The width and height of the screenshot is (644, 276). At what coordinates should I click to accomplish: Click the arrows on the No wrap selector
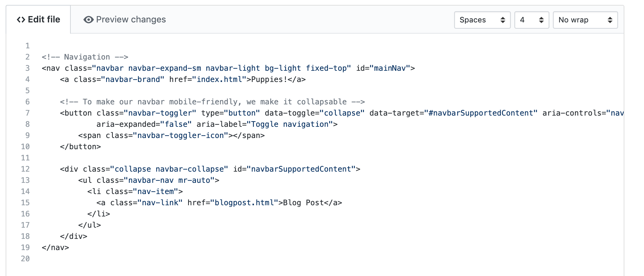point(610,20)
